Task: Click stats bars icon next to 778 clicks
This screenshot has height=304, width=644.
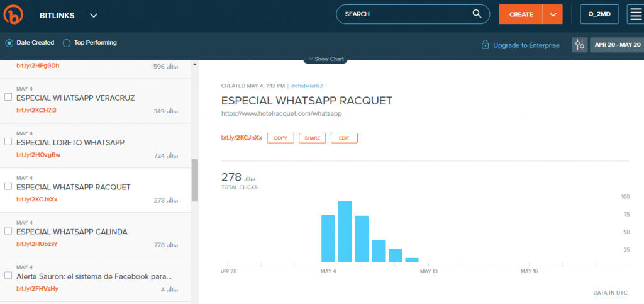Action: [x=173, y=244]
